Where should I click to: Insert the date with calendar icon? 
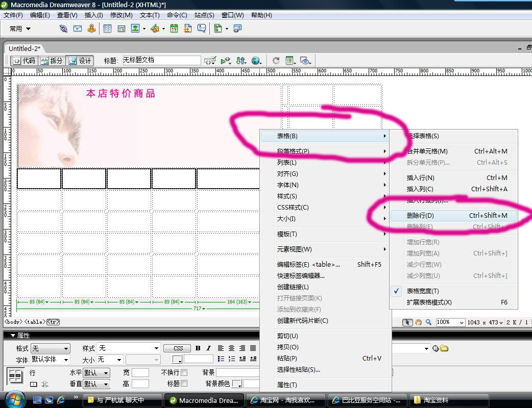click(174, 29)
